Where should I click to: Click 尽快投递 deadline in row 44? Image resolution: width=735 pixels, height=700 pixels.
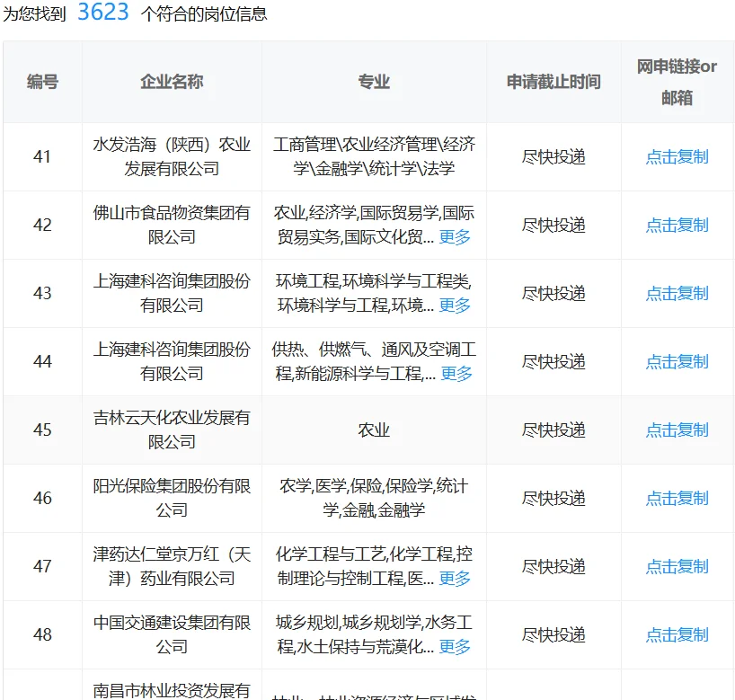[x=553, y=361]
